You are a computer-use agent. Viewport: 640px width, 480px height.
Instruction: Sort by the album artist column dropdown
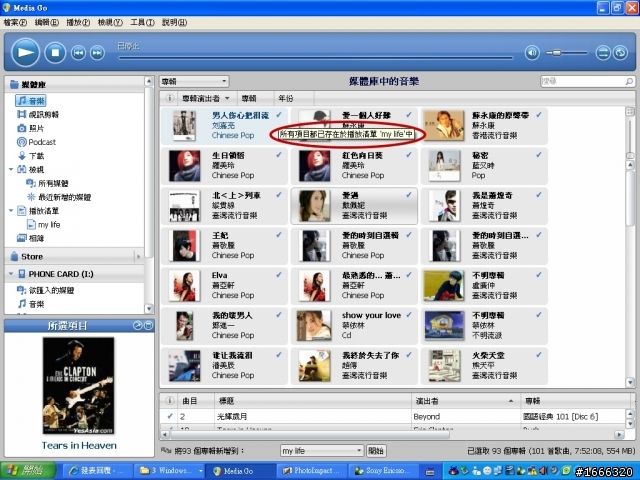(206, 98)
